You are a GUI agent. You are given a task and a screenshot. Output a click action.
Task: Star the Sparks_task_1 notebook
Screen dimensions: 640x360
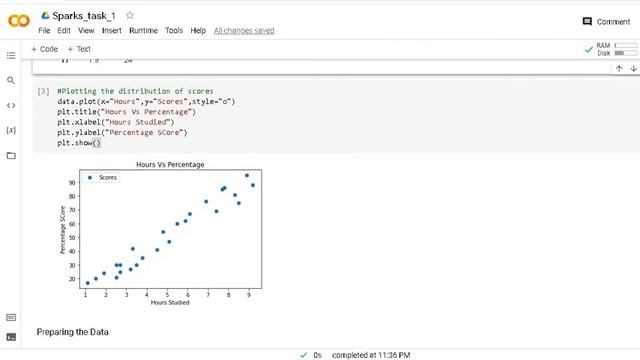(129, 16)
